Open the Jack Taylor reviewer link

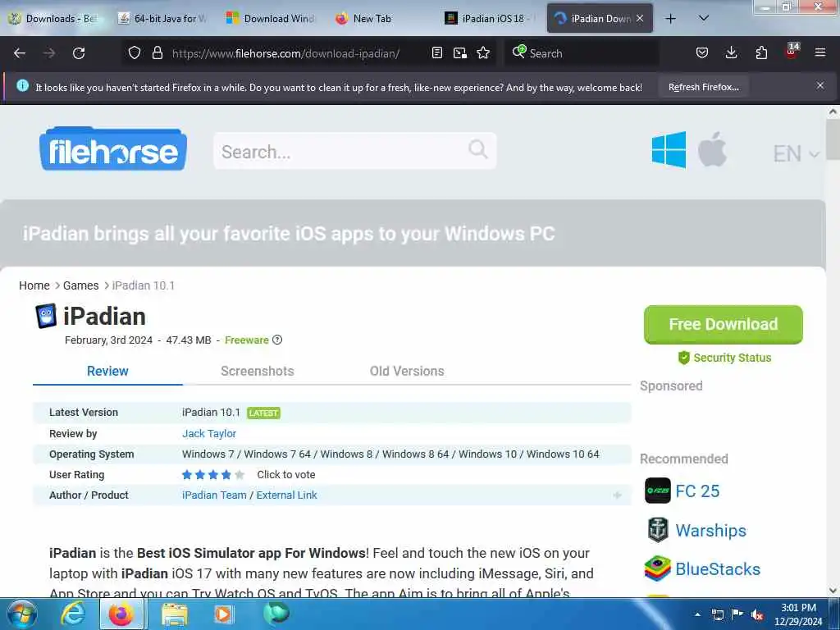[209, 433]
